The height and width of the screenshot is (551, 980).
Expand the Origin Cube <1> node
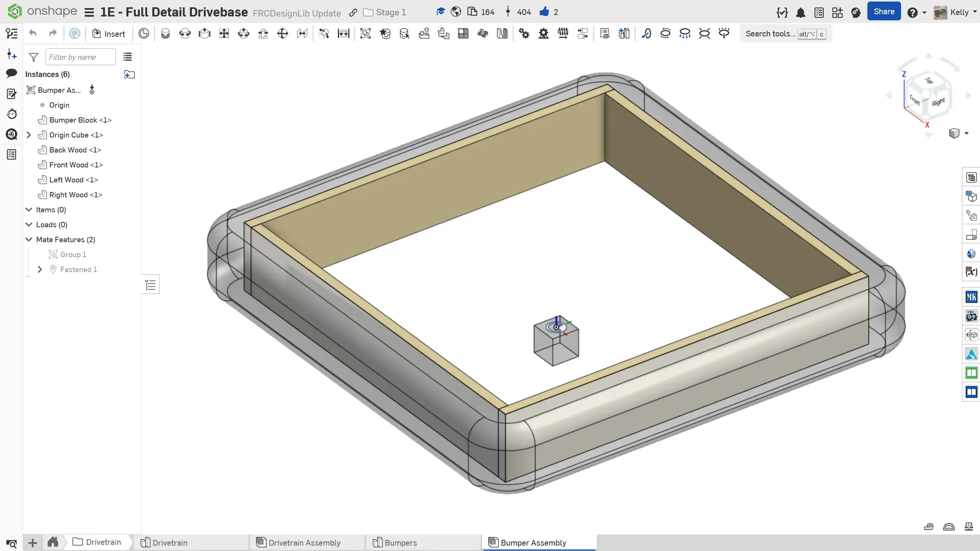coord(29,135)
